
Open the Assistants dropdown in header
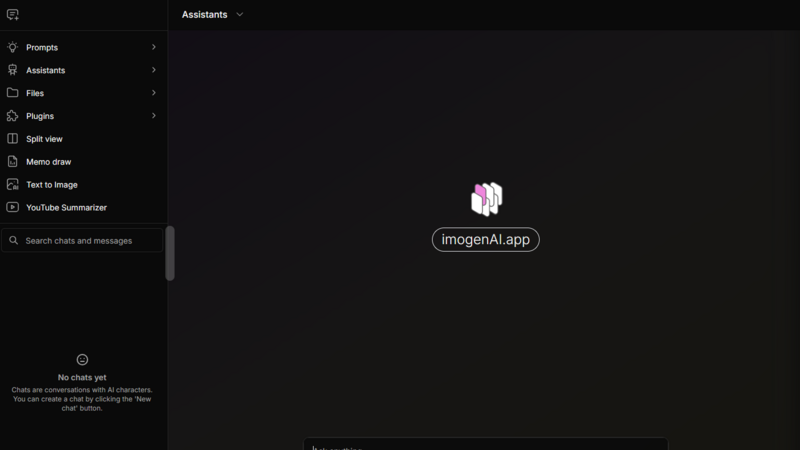pos(240,15)
